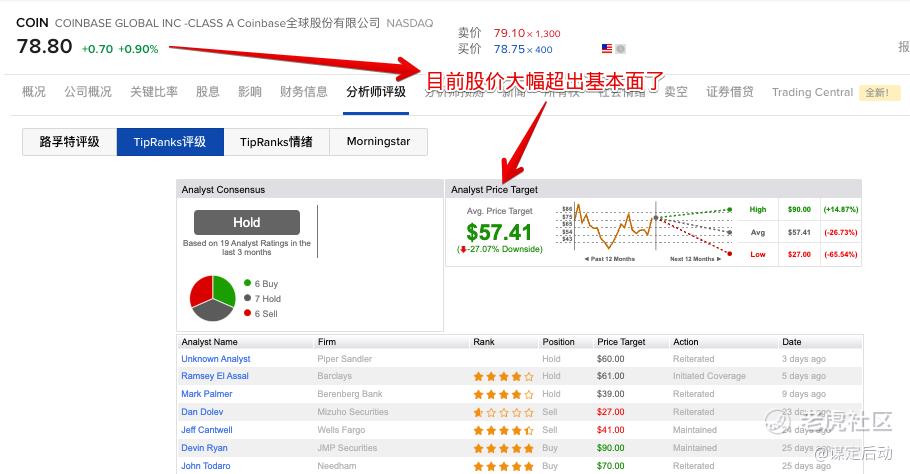Open the 概况 tab
The image size is (910, 474).
point(34,92)
